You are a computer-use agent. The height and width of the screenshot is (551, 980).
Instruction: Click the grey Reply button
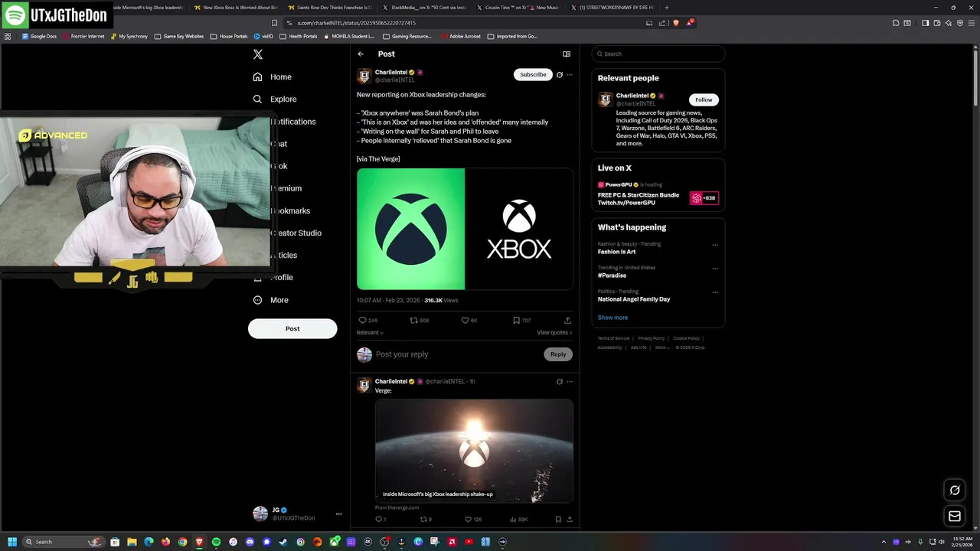click(558, 354)
